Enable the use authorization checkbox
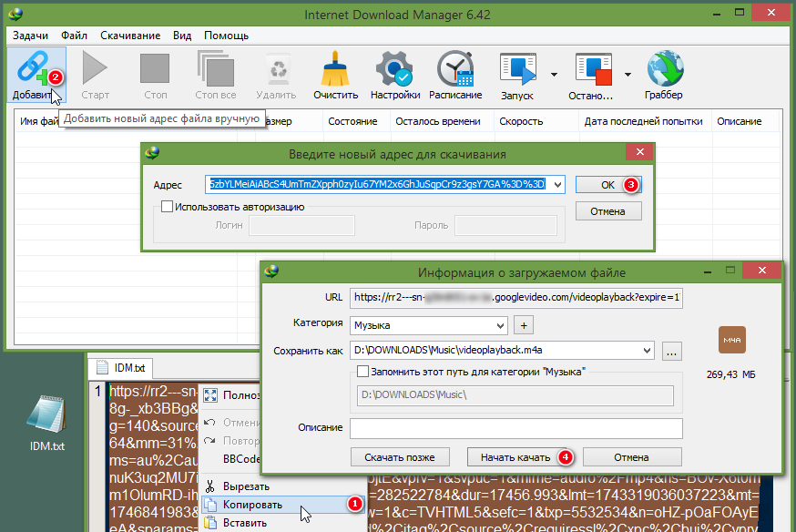This screenshot has height=532, width=796. tap(167, 207)
